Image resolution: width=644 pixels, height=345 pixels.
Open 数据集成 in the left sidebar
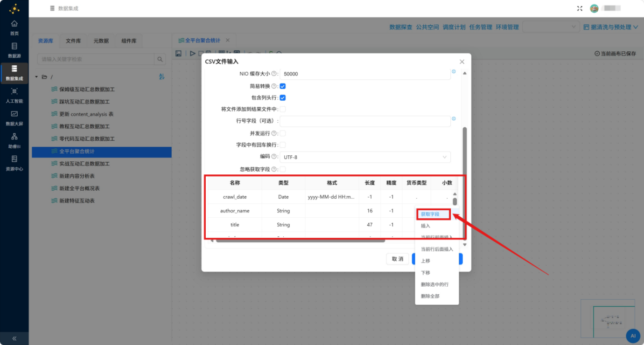[x=14, y=73]
